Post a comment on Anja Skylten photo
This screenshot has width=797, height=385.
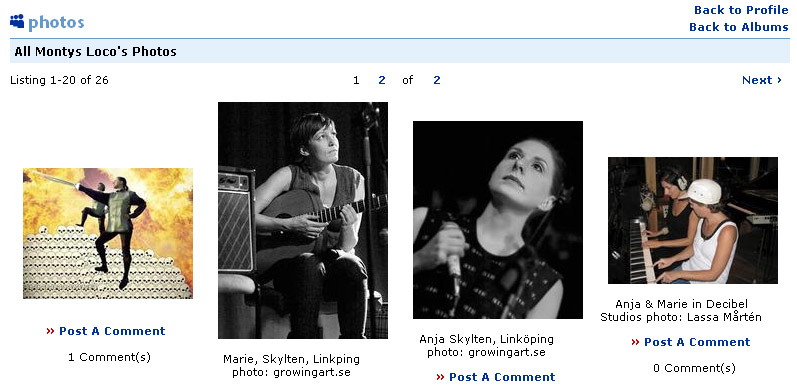[x=502, y=377]
